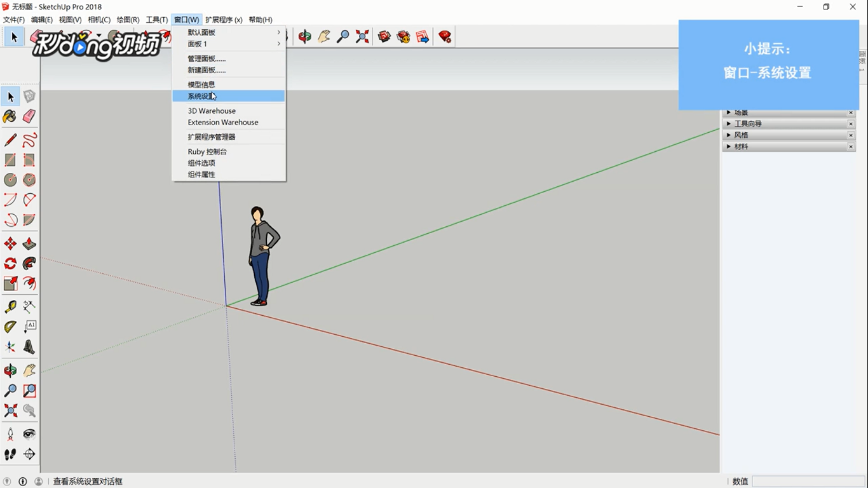Select the Offset tool
This screenshot has width=868, height=488.
(29, 283)
